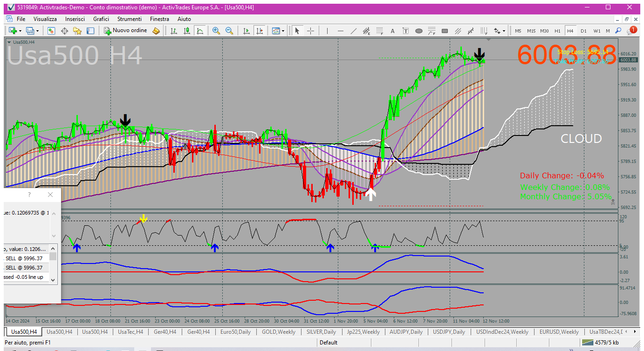Screen dimensions: 644x351
Task: Choose the horizontal line drawing tool
Action: coord(341,31)
